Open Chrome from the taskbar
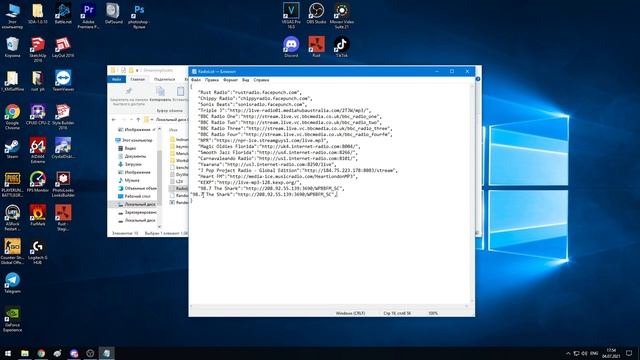The width and height of the screenshot is (640, 360). (x=41, y=353)
